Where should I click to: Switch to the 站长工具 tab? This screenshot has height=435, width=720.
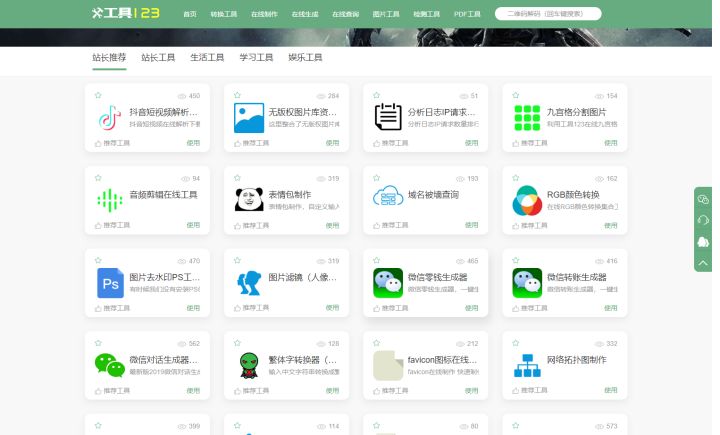coord(158,57)
